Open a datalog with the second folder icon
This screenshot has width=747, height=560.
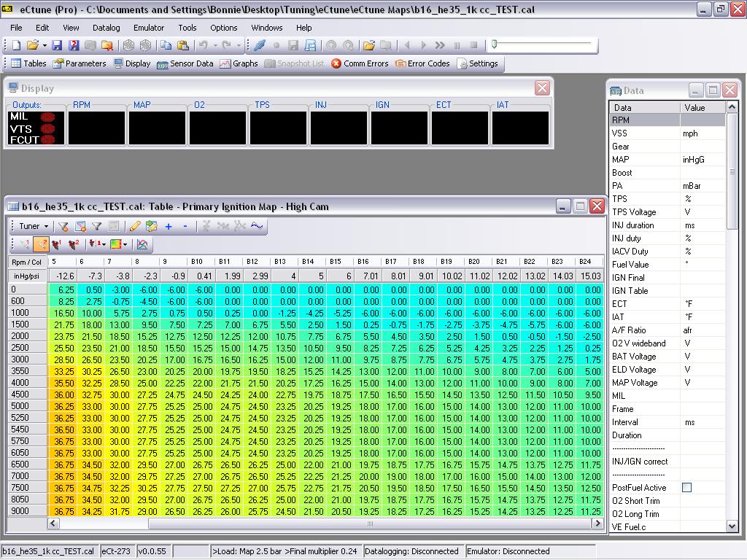[x=368, y=45]
